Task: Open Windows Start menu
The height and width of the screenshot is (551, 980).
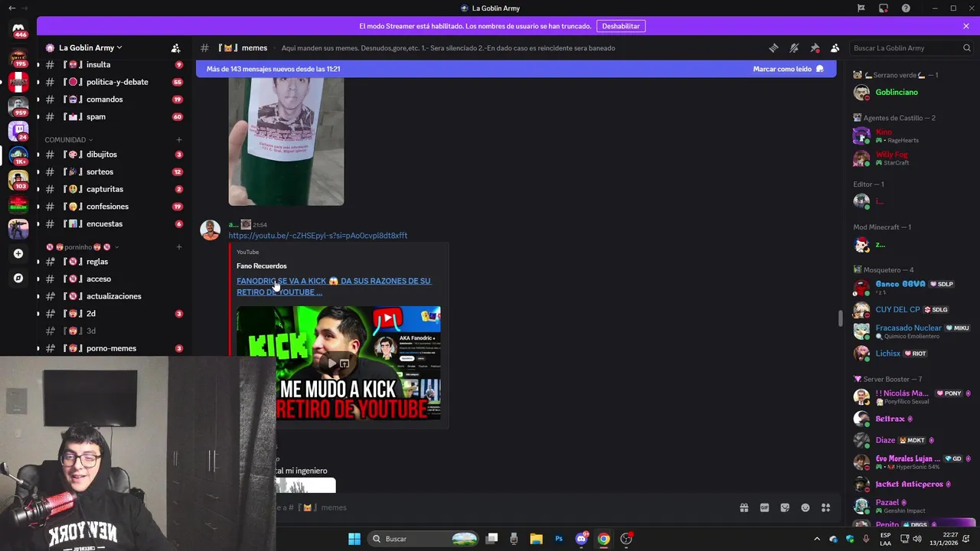Action: (354, 539)
